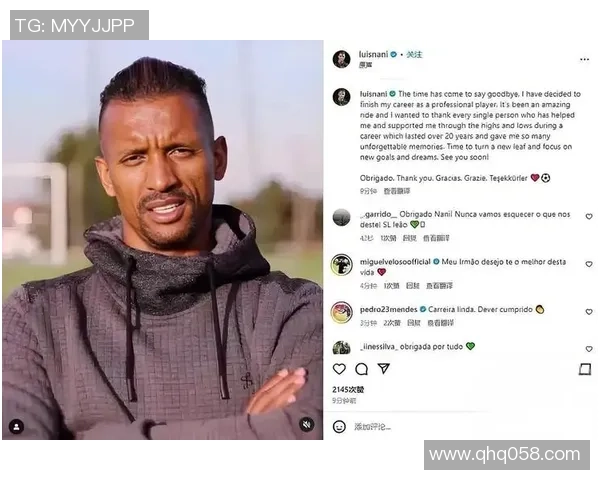Open miguelvelosoofficial profile link
Screen dimensions: 600x480
click(395, 262)
